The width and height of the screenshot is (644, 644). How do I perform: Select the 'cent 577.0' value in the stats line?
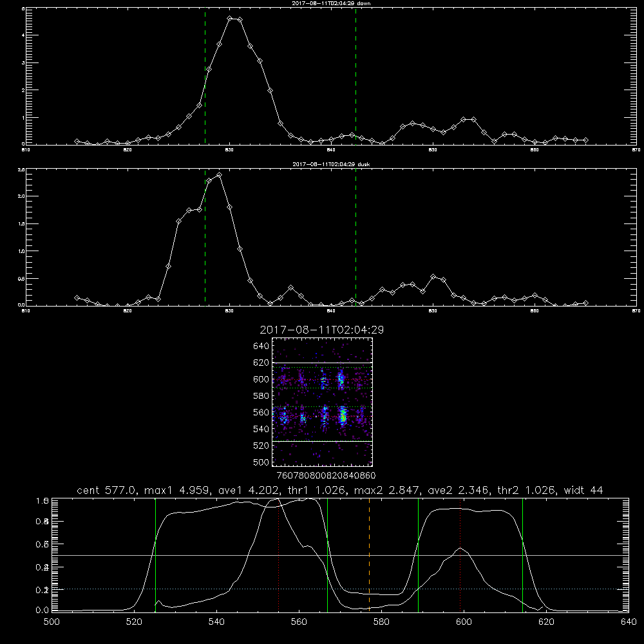tap(107, 490)
